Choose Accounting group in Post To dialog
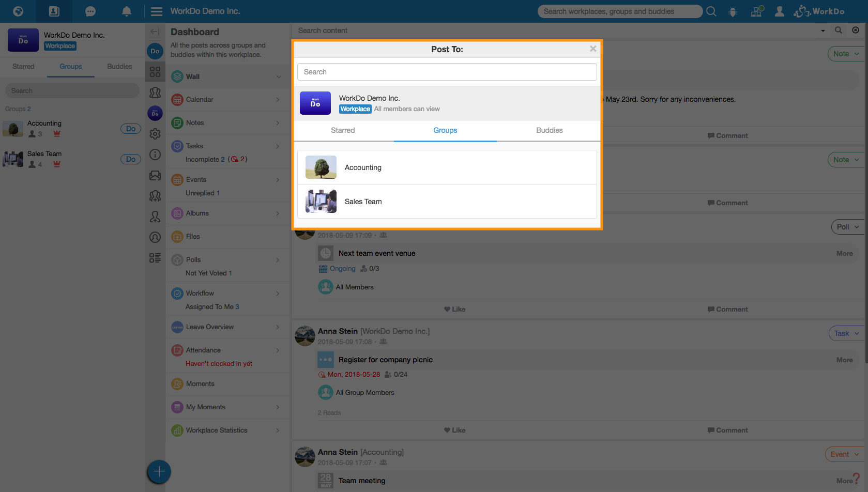 click(447, 167)
